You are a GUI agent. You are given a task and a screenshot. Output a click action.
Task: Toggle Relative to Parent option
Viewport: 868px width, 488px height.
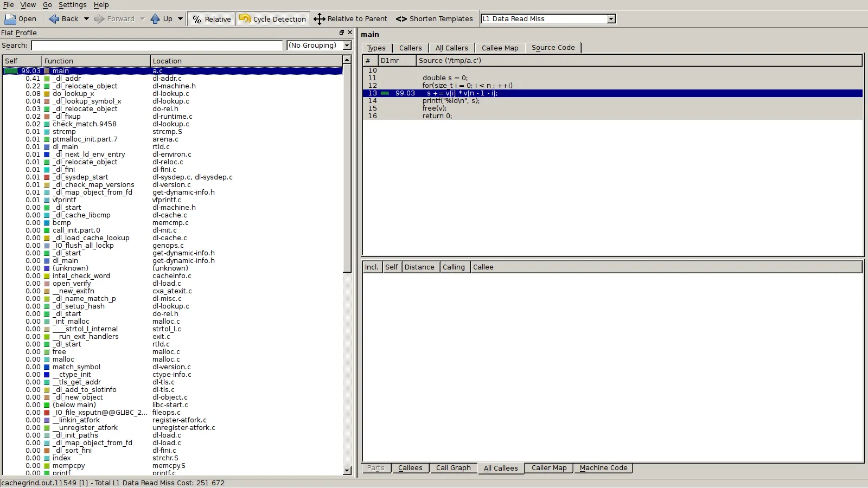[x=350, y=19]
